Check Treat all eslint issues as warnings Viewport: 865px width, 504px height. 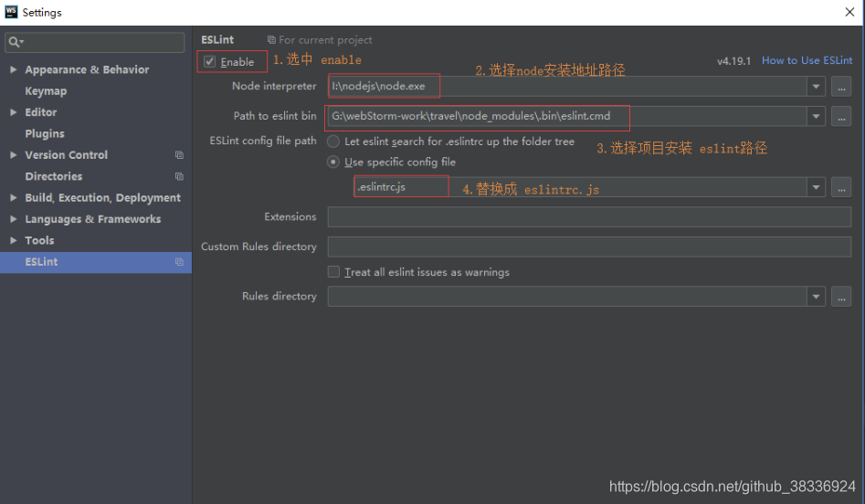click(x=333, y=272)
